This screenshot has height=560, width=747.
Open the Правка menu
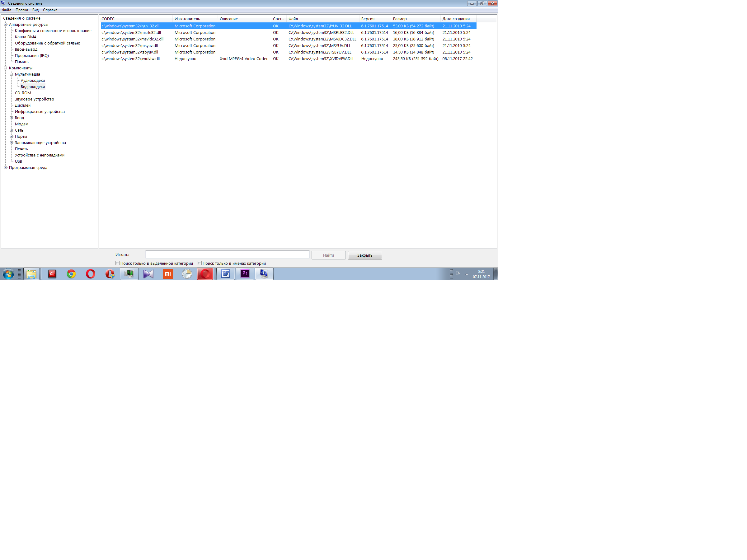coord(21,10)
